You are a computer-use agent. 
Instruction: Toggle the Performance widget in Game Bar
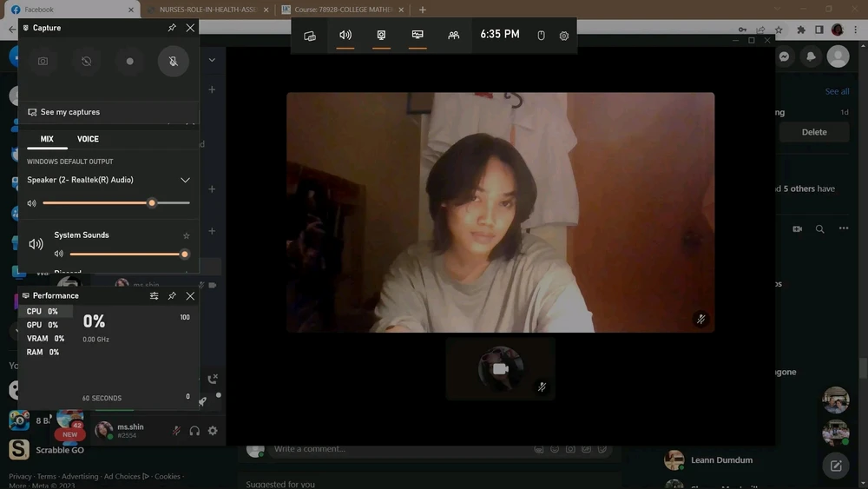[x=418, y=35]
